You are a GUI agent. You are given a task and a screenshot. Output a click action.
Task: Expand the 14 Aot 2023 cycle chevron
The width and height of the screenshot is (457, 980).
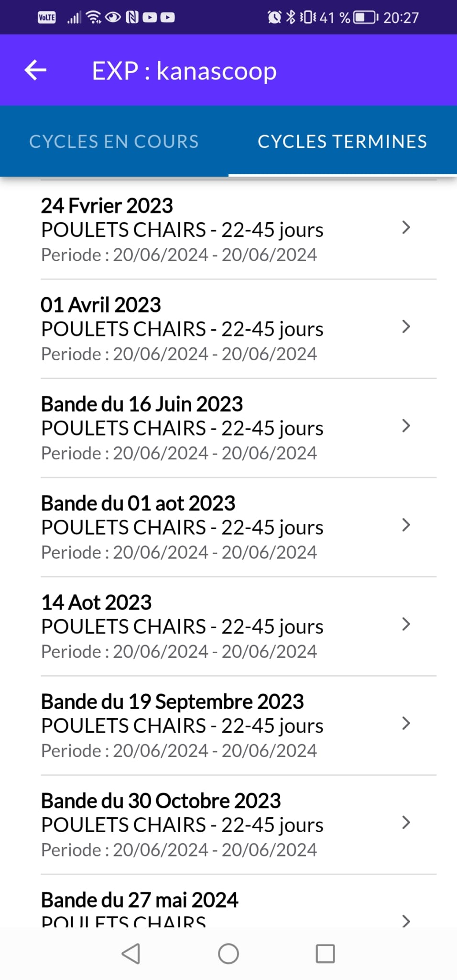coord(406,624)
